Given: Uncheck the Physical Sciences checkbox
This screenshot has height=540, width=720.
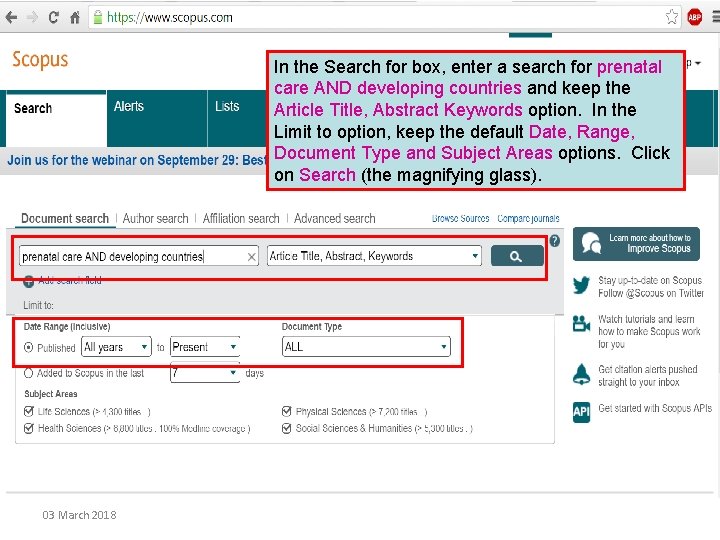Looking at the screenshot, I should pyautogui.click(x=287, y=411).
